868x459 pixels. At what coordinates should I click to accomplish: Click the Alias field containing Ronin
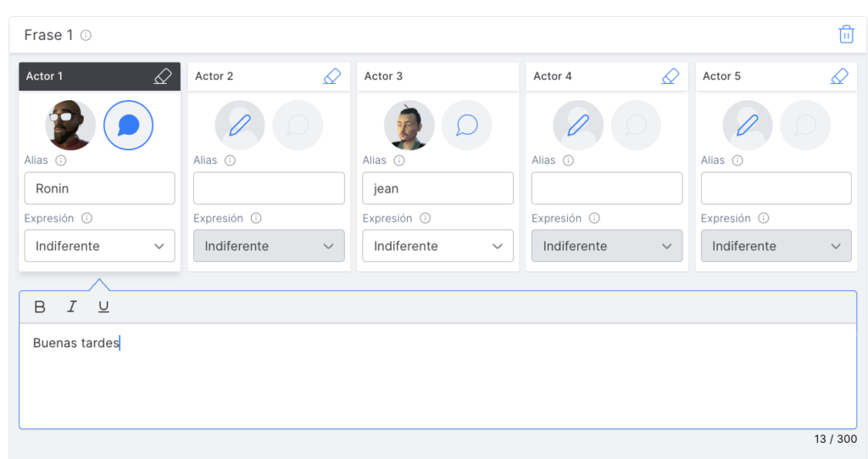[99, 188]
